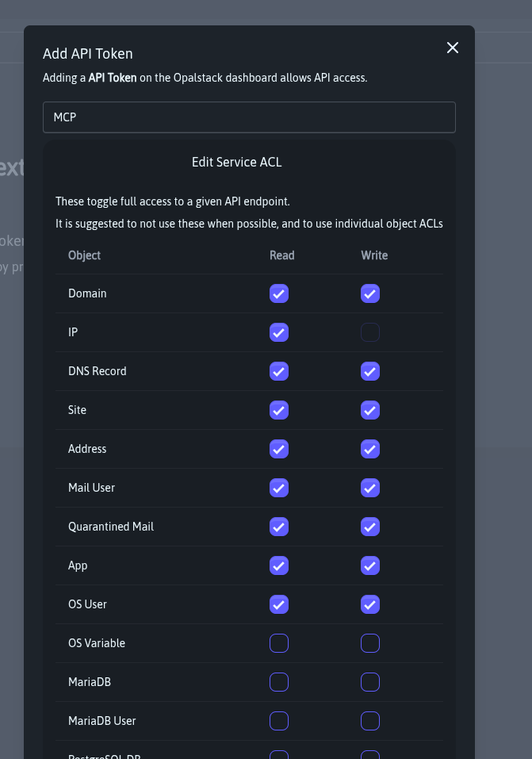Disable Write access for Domain
Viewport: 532px width, 759px height.
tap(370, 293)
